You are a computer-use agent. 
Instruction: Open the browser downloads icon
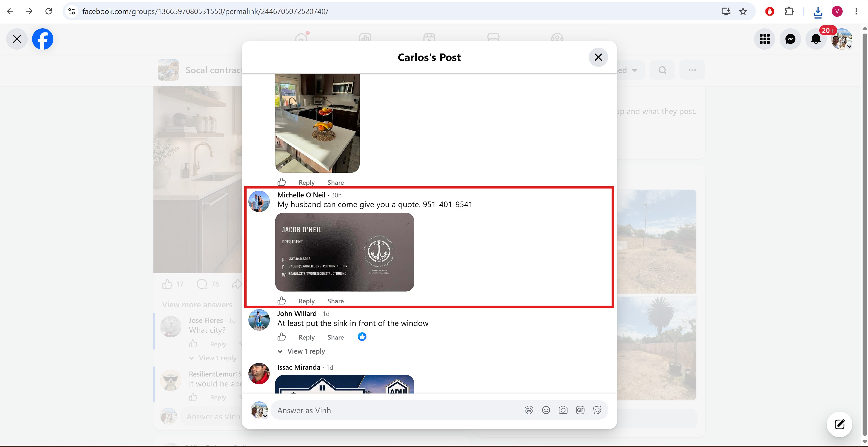[x=818, y=12]
